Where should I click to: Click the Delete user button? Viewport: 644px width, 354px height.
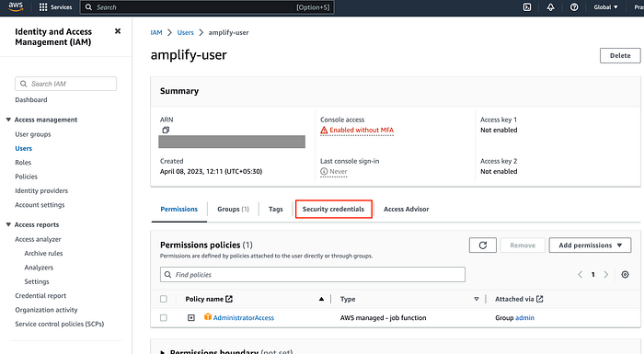[x=620, y=55]
